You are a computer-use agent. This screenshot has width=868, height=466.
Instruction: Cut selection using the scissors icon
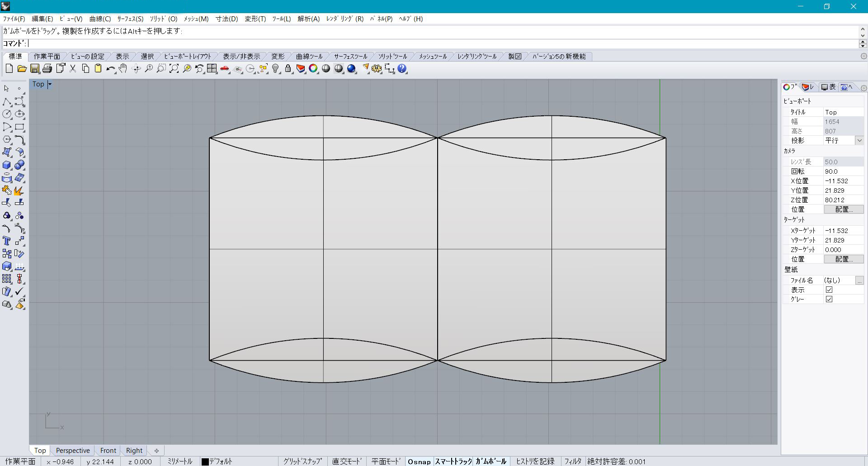point(72,69)
